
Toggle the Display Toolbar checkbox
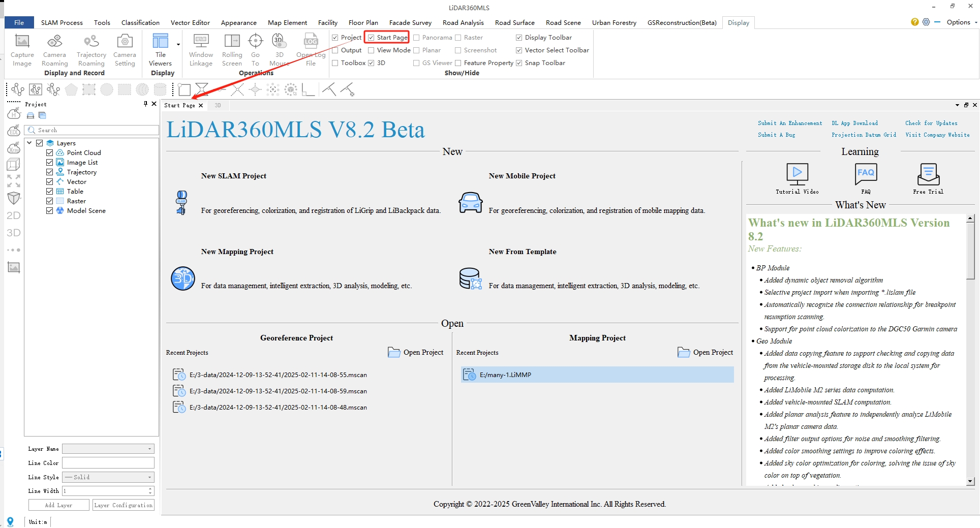point(519,38)
